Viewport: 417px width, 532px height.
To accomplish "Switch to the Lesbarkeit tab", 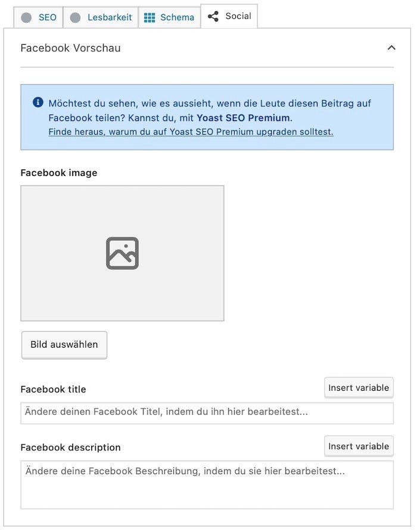I will pos(101,17).
